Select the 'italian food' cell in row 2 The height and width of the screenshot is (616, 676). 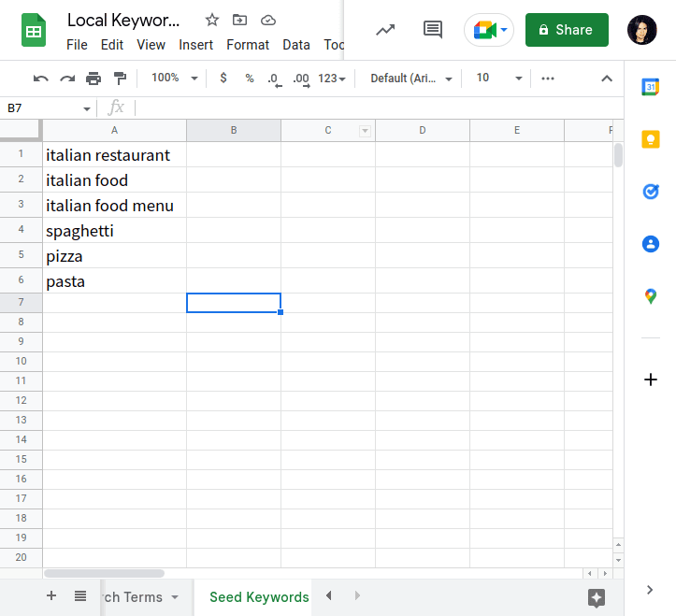point(114,179)
